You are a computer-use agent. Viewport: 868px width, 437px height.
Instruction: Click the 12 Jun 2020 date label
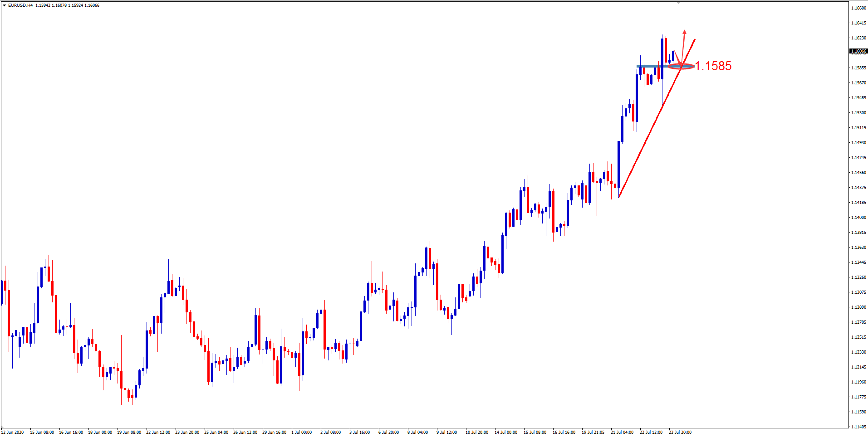point(13,432)
